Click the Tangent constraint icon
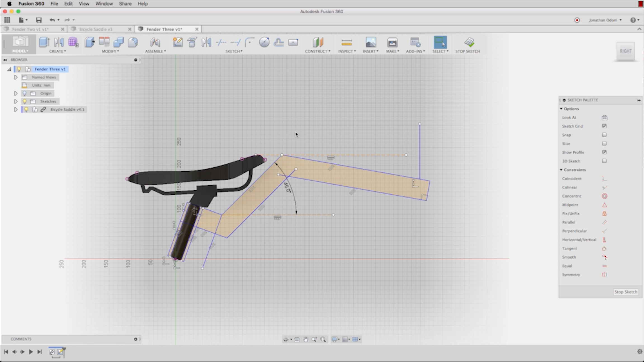The width and height of the screenshot is (644, 362). [x=604, y=248]
